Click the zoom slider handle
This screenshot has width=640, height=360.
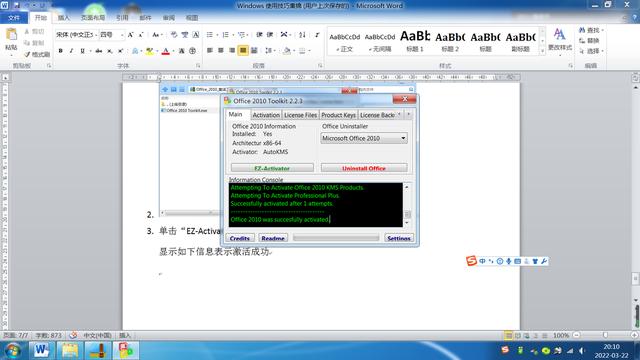pyautogui.click(x=605, y=335)
